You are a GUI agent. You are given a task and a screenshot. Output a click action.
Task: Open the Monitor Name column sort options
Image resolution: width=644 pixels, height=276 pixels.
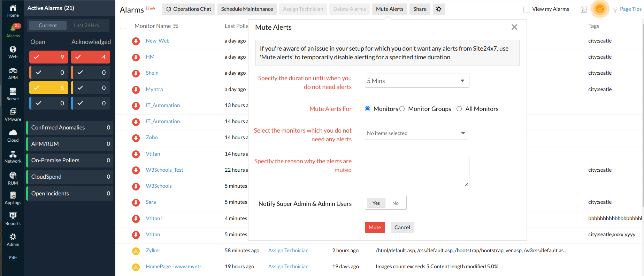click(x=176, y=26)
